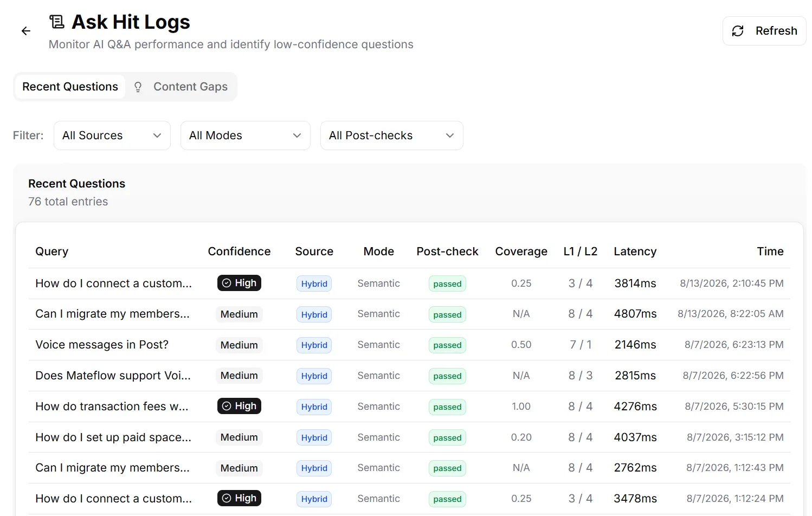
Task: Select the Hybrid tag in the 4037ms row
Action: click(x=314, y=438)
